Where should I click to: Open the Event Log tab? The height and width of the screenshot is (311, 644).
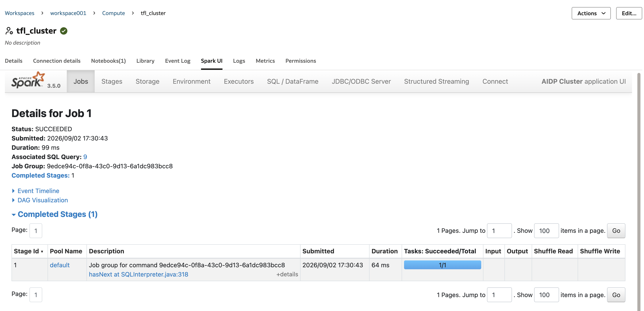[178, 61]
